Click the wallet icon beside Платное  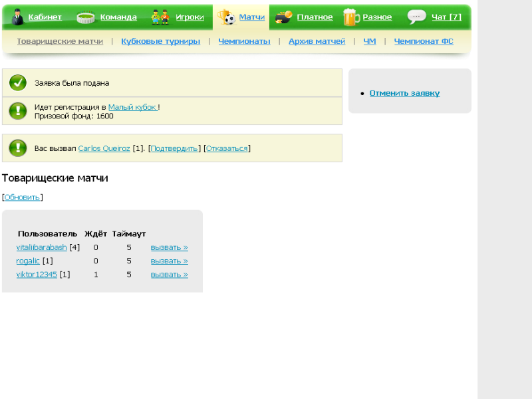(x=284, y=17)
